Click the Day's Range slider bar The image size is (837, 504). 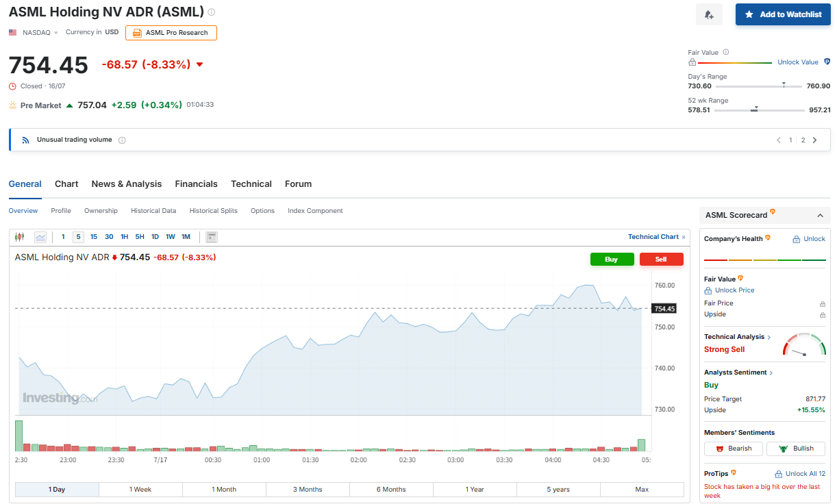759,86
